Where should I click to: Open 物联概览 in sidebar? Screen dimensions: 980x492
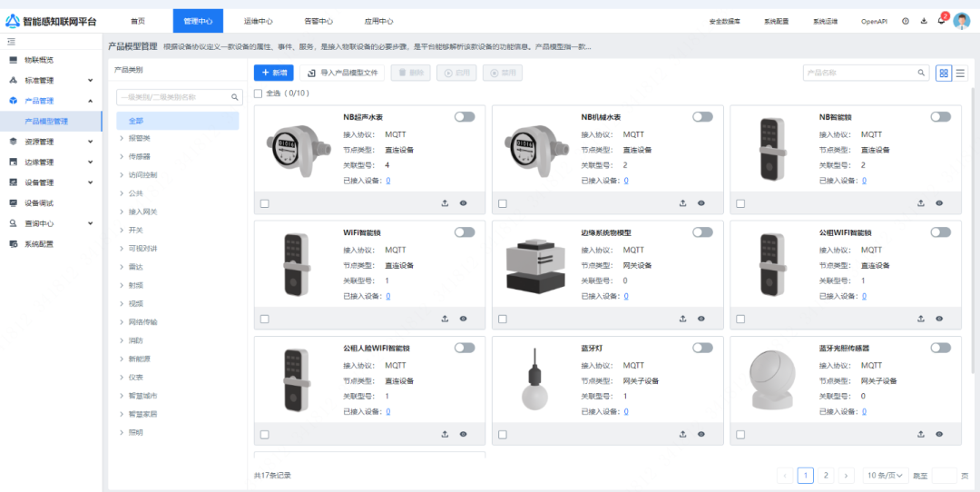click(x=39, y=60)
